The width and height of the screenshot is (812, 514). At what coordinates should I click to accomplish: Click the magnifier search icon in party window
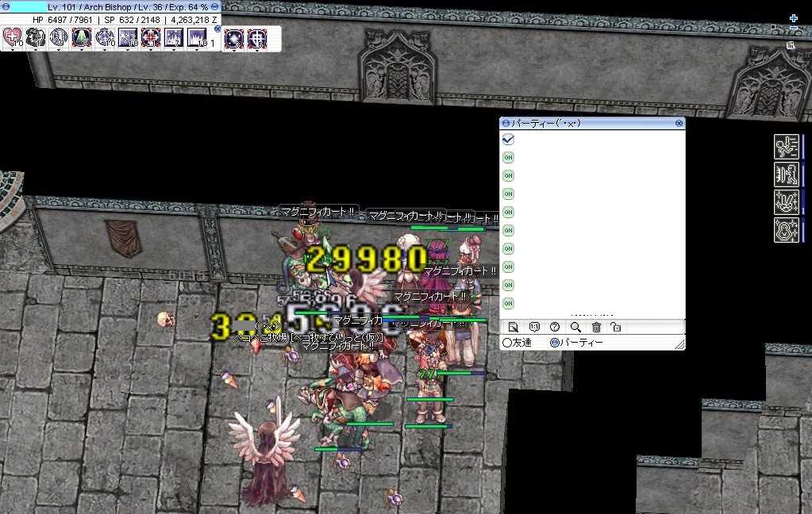[575, 327]
